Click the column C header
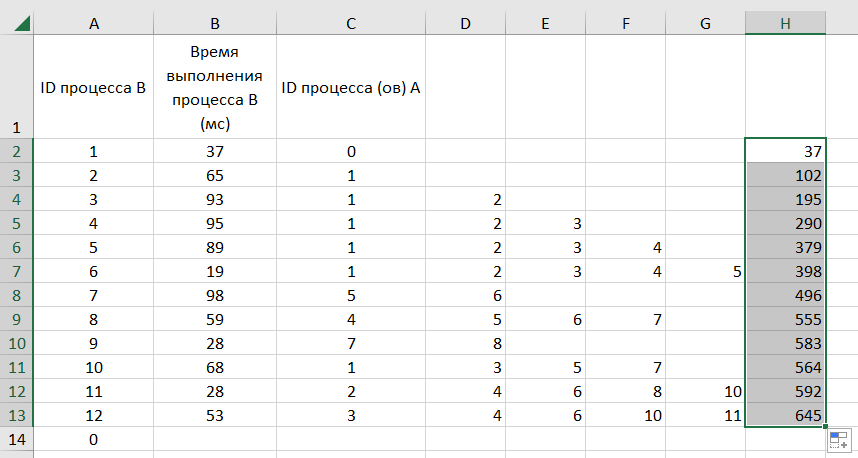This screenshot has height=458, width=858. [350, 24]
